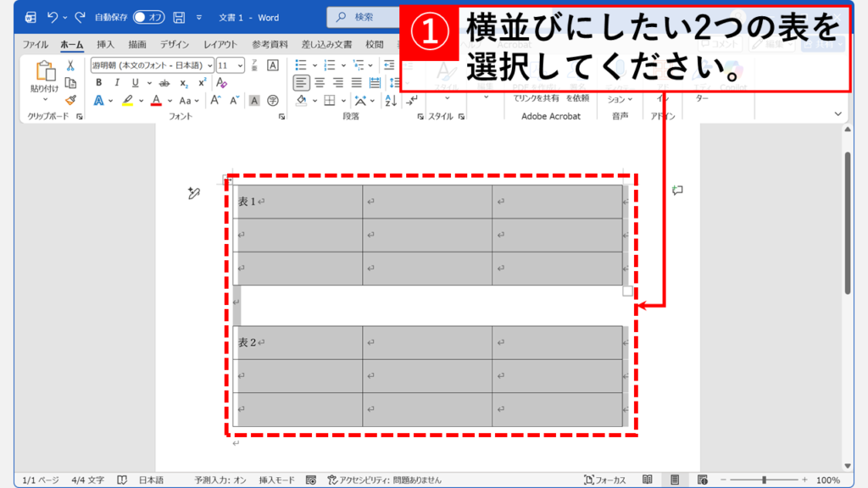Screen dimensions: 868x488
Task: Clear all formatting from selected text
Action: 220,83
